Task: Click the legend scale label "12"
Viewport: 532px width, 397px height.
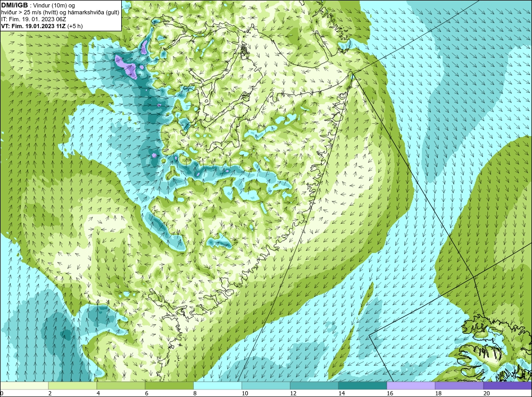Action: [293, 393]
